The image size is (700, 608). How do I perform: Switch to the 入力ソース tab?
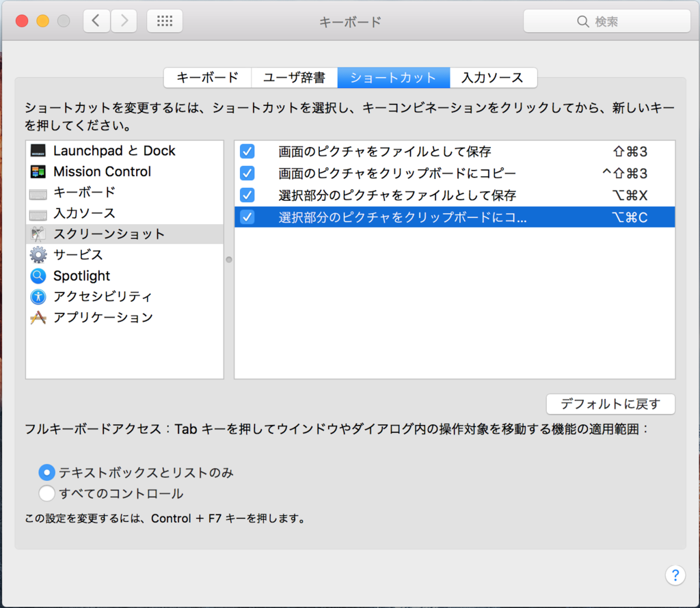(492, 78)
